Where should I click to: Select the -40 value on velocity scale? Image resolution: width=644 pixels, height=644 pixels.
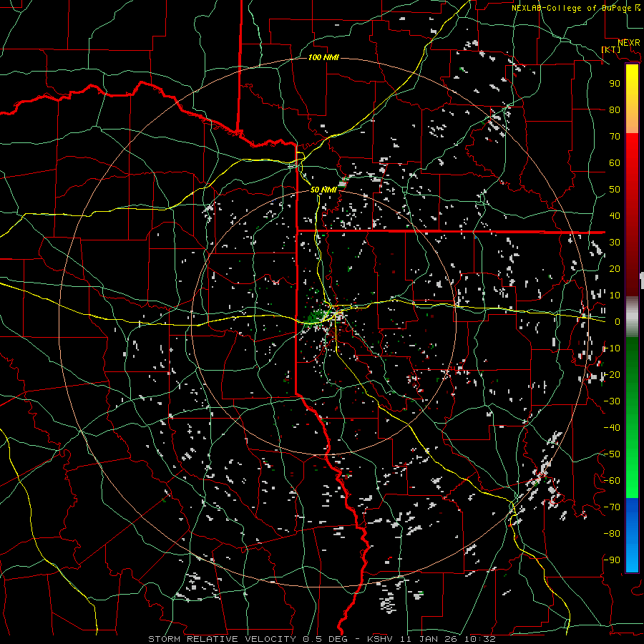click(612, 428)
